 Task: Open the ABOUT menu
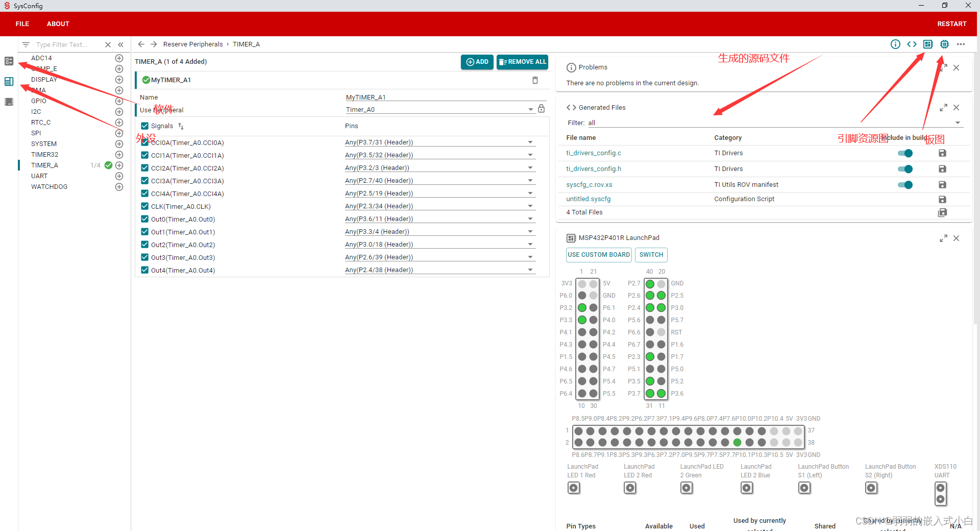[x=58, y=23]
